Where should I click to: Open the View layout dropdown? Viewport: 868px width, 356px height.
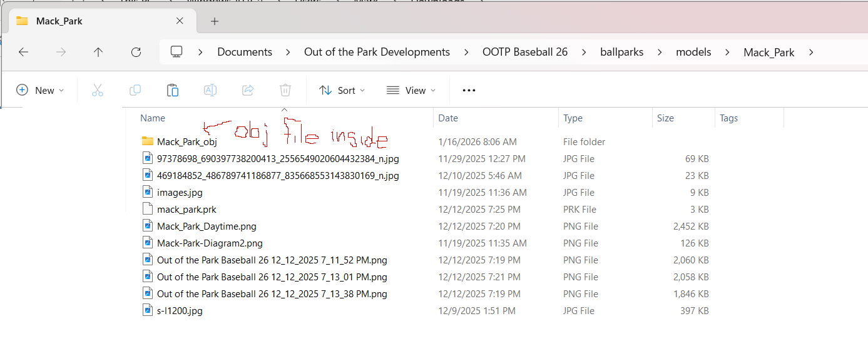point(411,90)
